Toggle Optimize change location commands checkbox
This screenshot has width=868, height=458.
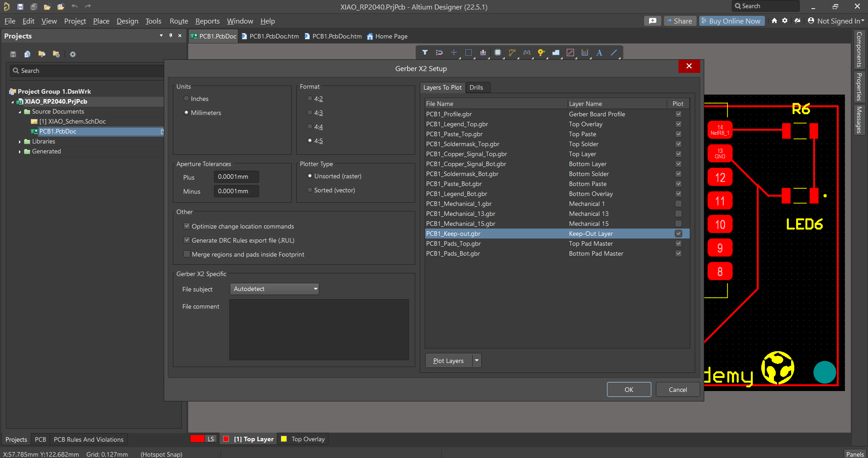[187, 226]
